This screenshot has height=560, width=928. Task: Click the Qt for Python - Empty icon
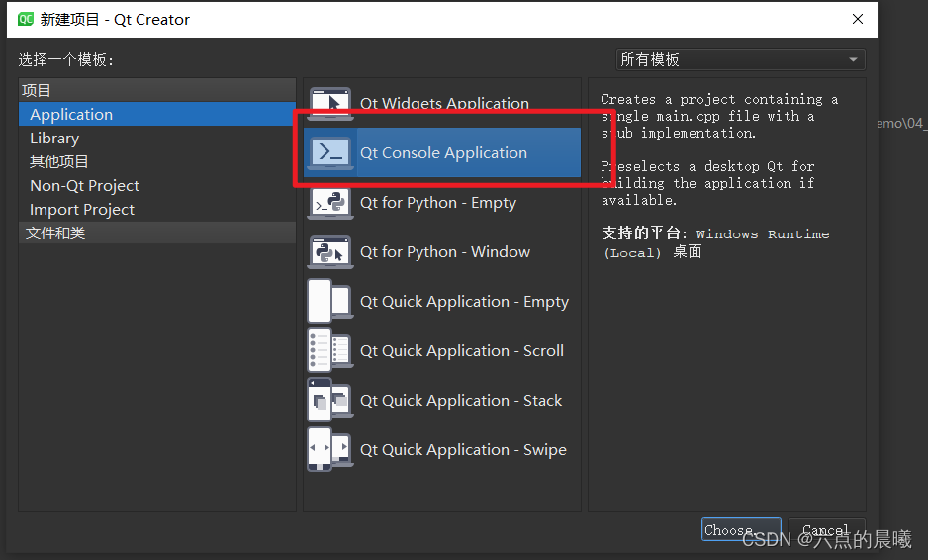(330, 203)
